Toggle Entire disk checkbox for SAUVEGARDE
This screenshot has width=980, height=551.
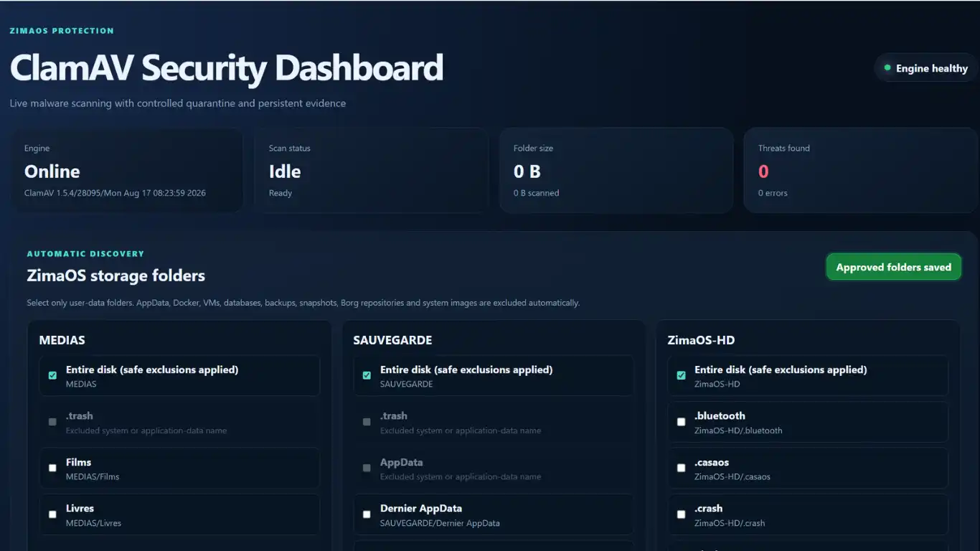coord(367,375)
